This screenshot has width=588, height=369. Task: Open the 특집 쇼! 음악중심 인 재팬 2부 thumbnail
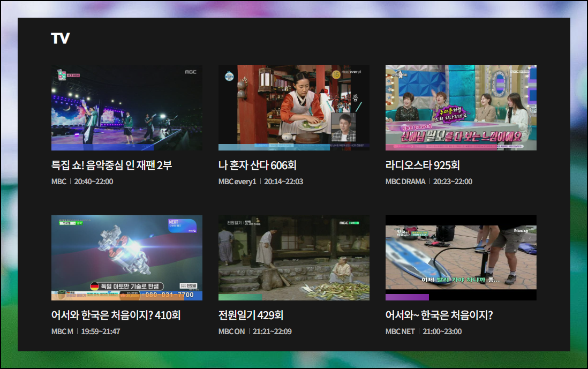click(127, 108)
